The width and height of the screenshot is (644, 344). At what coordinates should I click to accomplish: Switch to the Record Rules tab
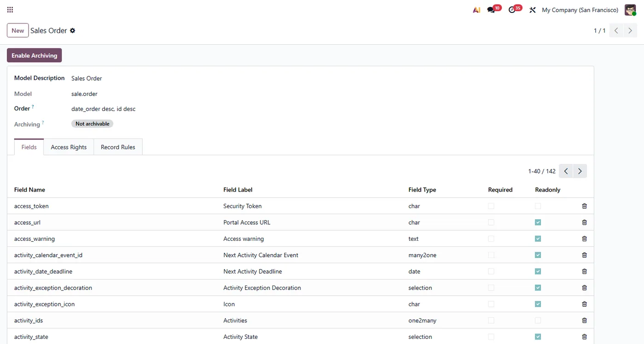[x=118, y=147]
